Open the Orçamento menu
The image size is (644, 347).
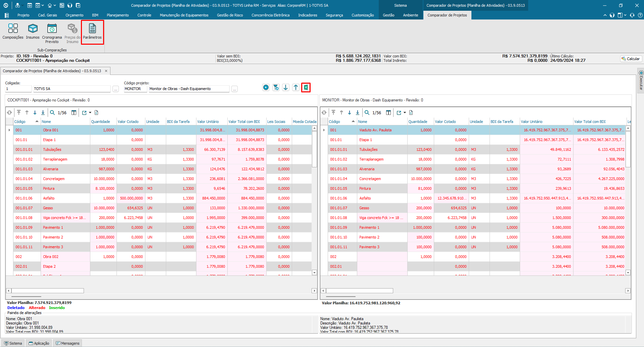[x=75, y=15]
